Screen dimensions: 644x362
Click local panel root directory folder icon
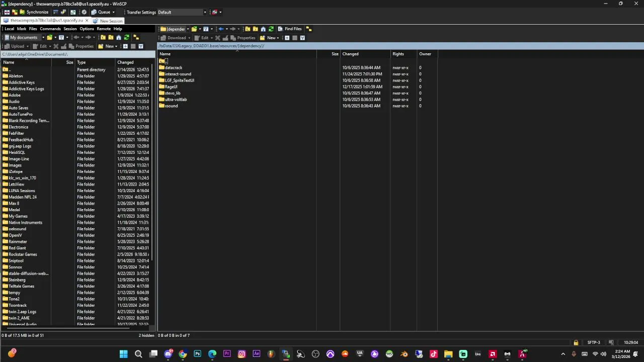click(x=111, y=37)
